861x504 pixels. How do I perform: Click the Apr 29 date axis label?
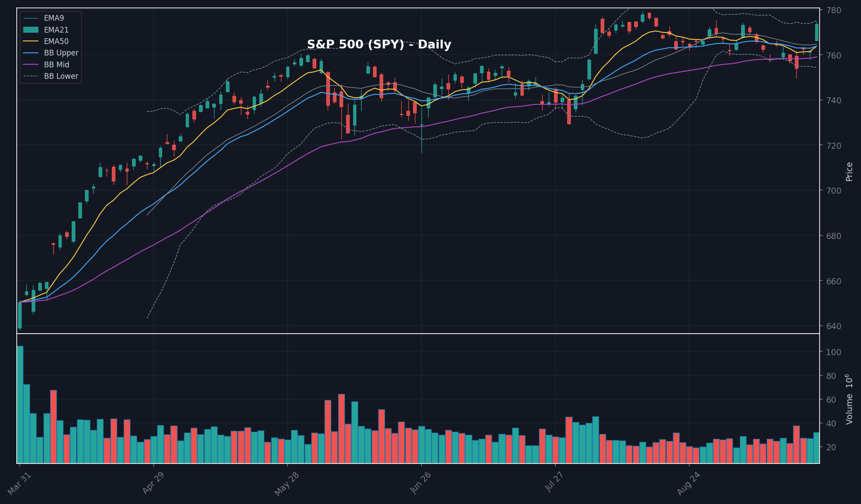pos(153,483)
